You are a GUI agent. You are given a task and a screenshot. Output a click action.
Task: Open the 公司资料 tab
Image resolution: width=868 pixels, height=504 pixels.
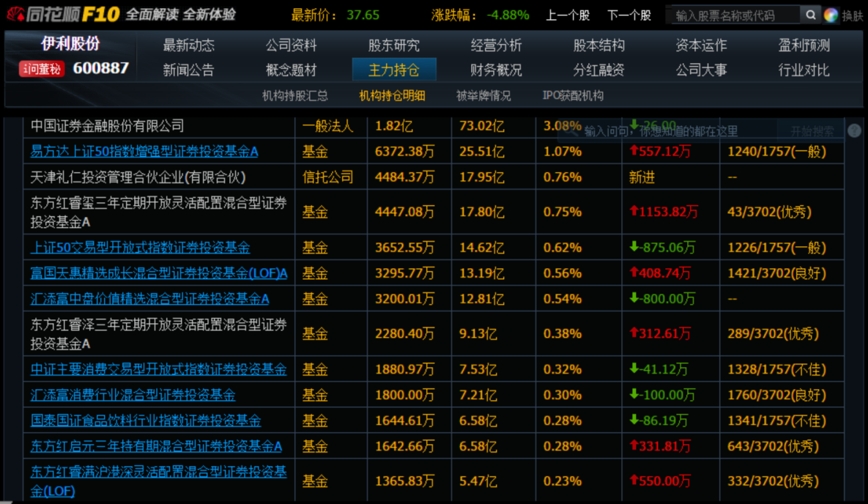click(292, 45)
